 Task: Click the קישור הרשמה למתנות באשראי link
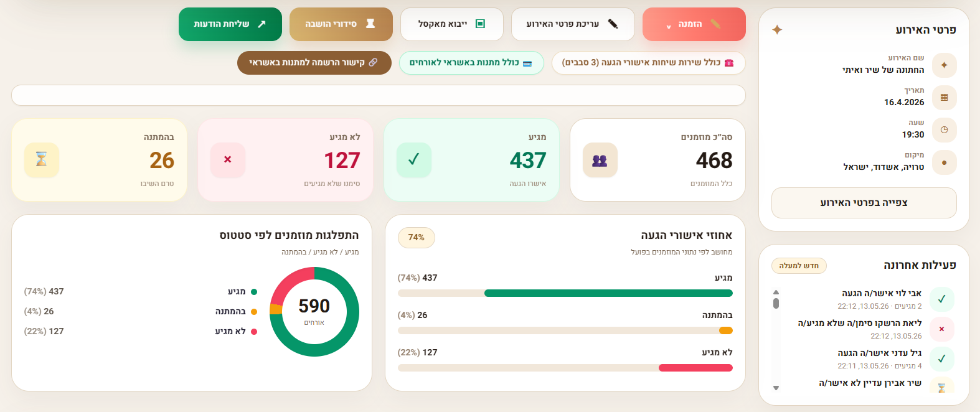tap(314, 63)
